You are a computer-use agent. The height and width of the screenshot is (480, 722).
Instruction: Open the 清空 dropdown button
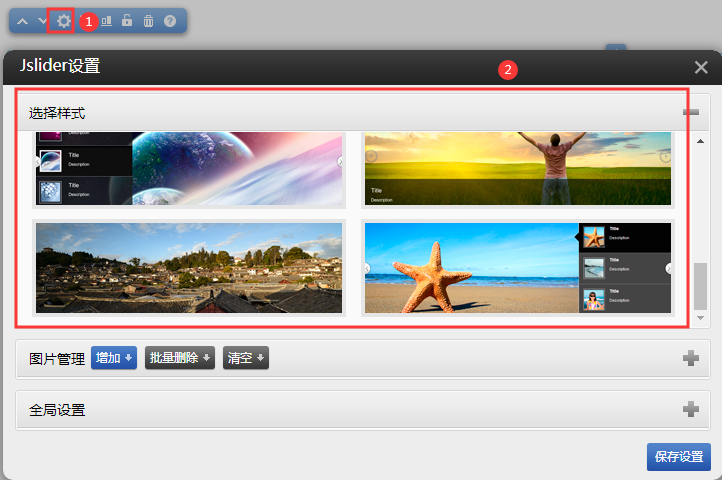(246, 358)
